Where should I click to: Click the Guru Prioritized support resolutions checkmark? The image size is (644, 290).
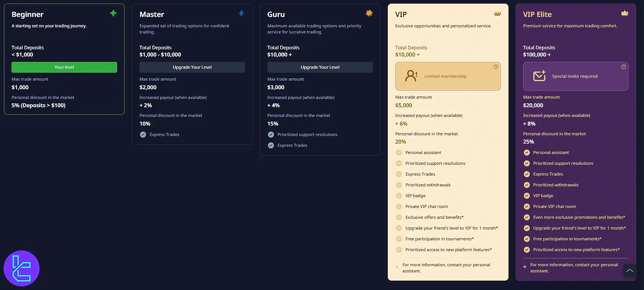(271, 135)
